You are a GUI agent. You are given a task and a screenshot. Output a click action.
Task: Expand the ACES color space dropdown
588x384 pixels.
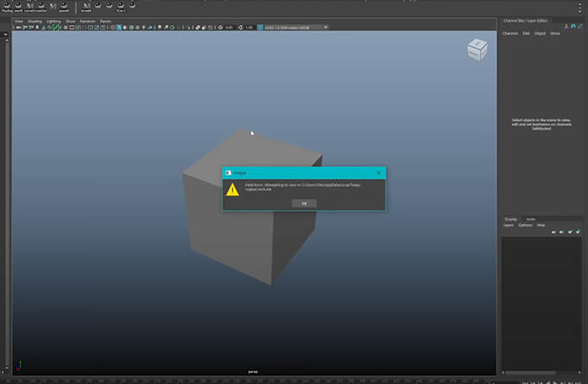coord(294,28)
